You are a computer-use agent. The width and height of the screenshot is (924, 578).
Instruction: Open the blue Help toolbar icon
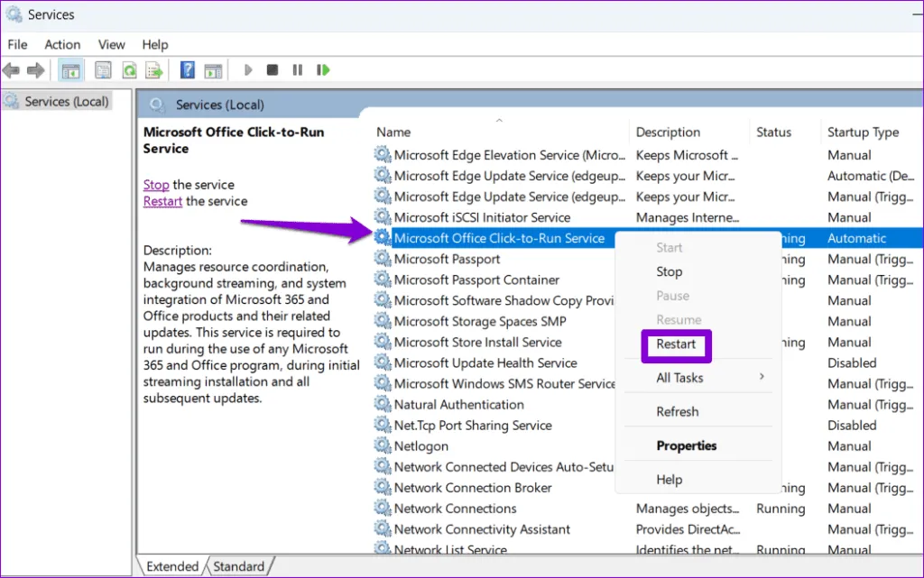coord(188,70)
